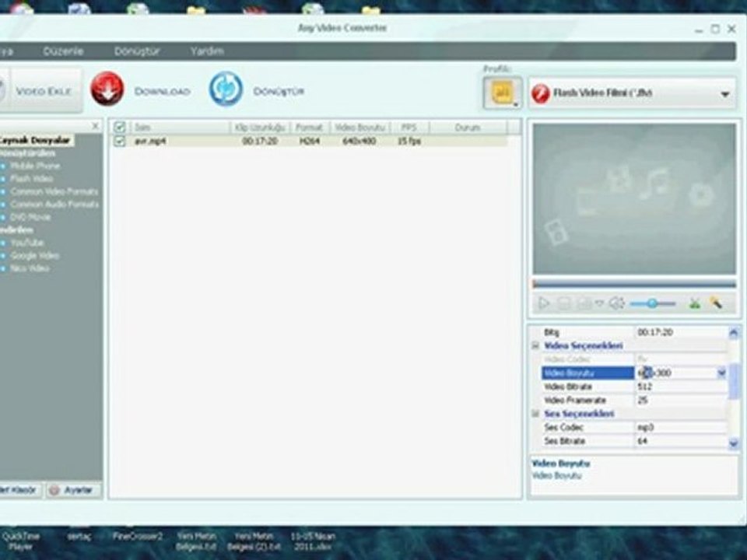
Task: Open the yellow profile category selector
Action: 503,93
